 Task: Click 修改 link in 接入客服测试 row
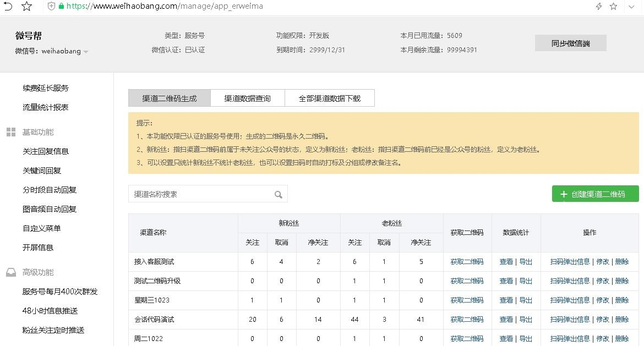[x=603, y=261]
